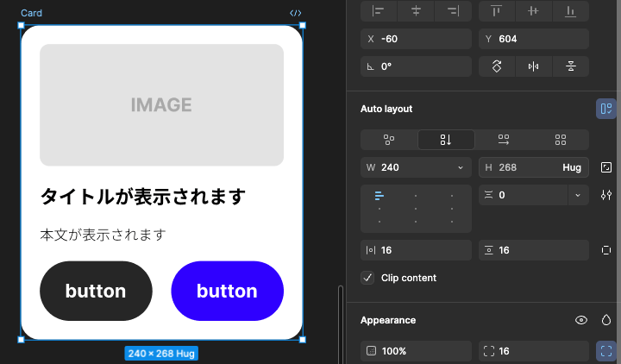
Task: Flip selection vertically
Action: coord(570,66)
